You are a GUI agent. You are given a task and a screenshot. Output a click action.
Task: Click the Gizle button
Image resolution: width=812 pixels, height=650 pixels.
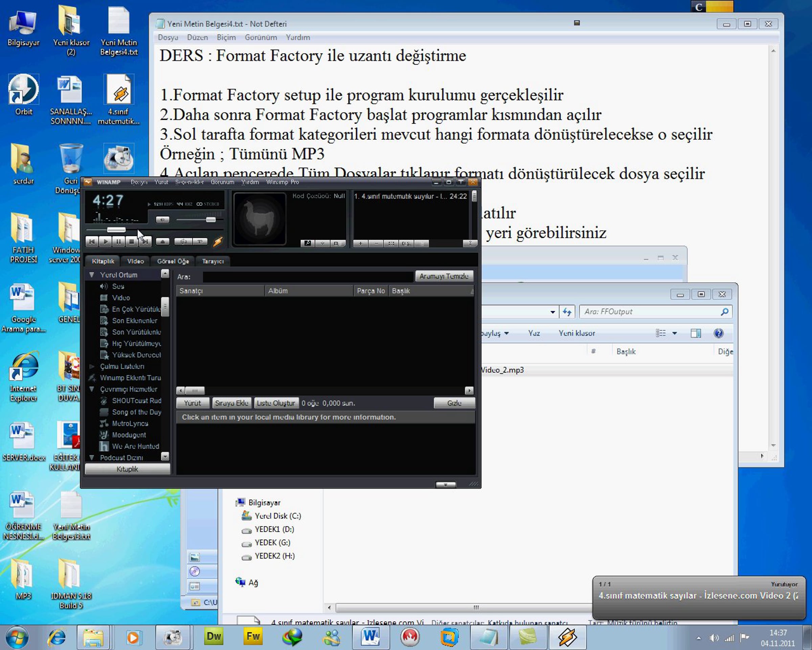click(x=454, y=403)
